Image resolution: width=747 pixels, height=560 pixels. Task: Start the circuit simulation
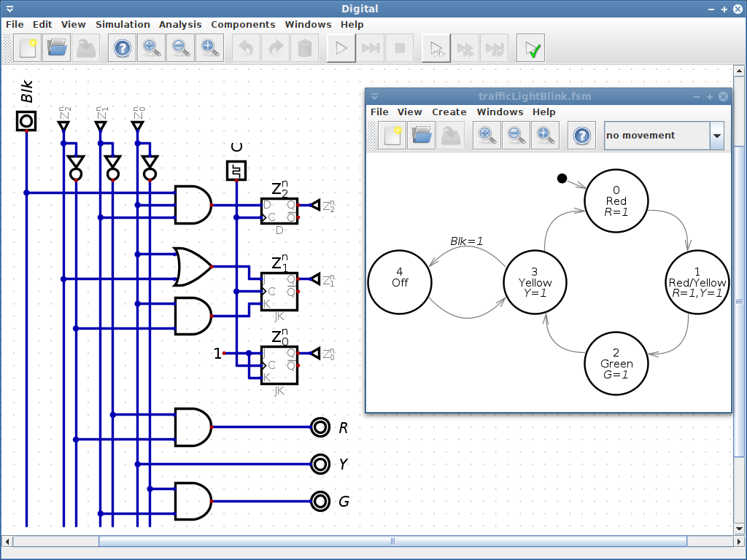coord(340,48)
